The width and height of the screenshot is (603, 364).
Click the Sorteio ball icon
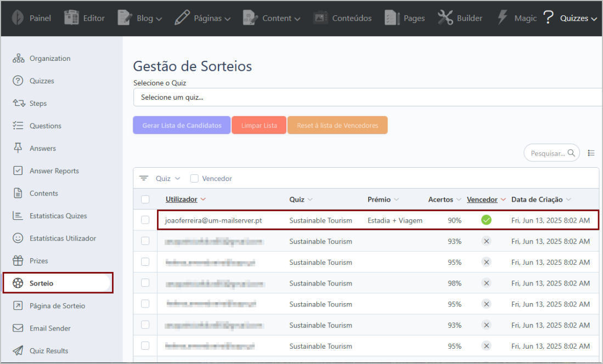click(x=18, y=283)
